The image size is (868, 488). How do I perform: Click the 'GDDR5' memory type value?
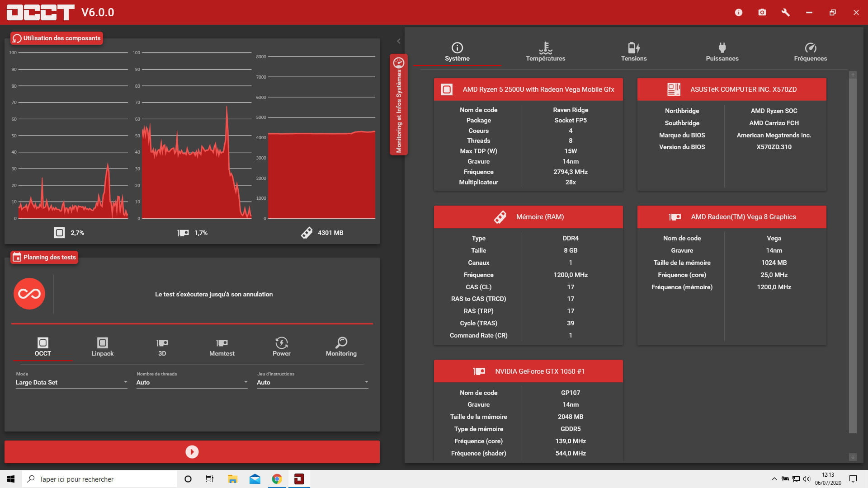pyautogui.click(x=571, y=429)
